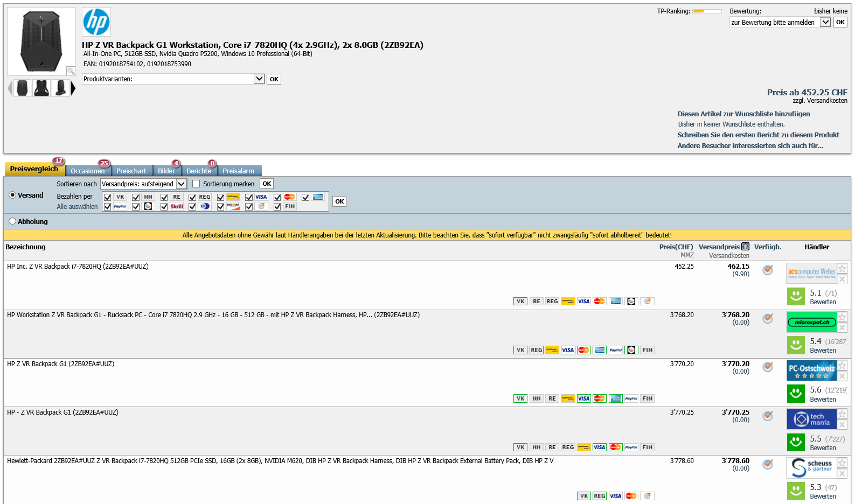Viewport: 855px width, 504px height.
Task: Select the backpack harness thumbnail image
Action: [41, 88]
